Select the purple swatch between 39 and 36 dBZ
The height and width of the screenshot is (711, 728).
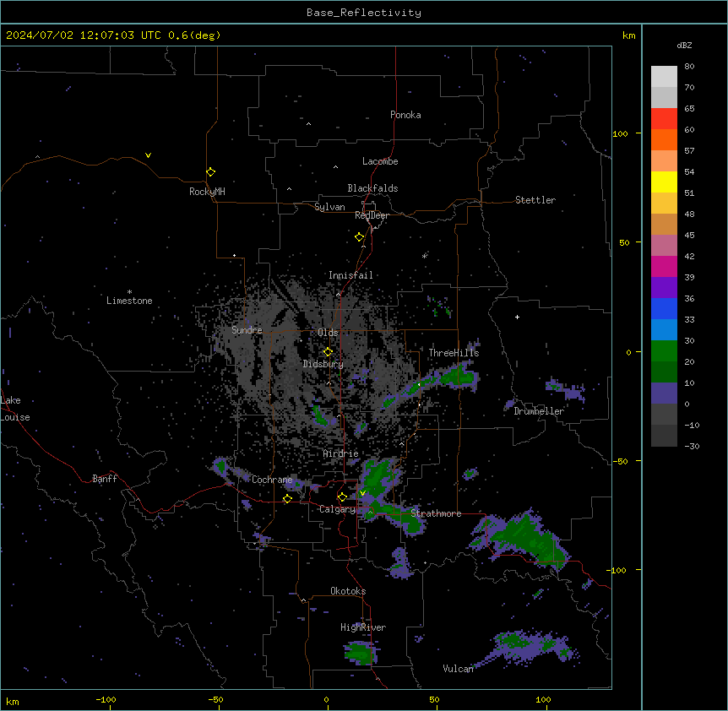pyautogui.click(x=664, y=287)
